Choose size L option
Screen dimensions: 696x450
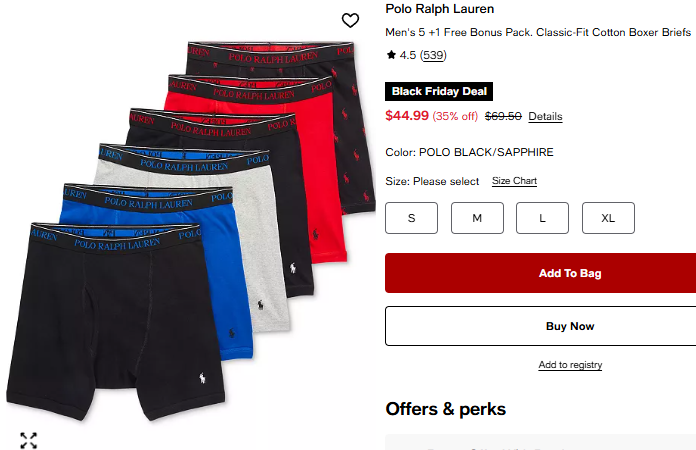542,218
